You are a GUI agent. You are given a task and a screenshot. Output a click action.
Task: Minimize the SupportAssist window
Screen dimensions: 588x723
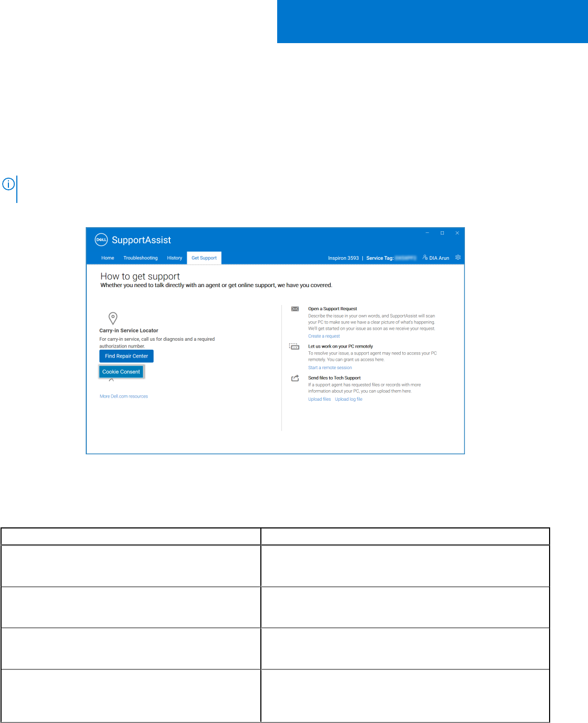[x=427, y=233]
